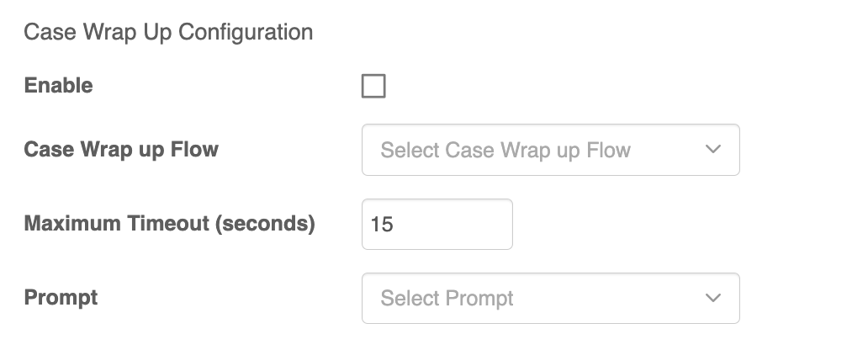The height and width of the screenshot is (350, 868).
Task: Click the Select Case Wrap up Flow placeholder text
Action: pos(505,151)
